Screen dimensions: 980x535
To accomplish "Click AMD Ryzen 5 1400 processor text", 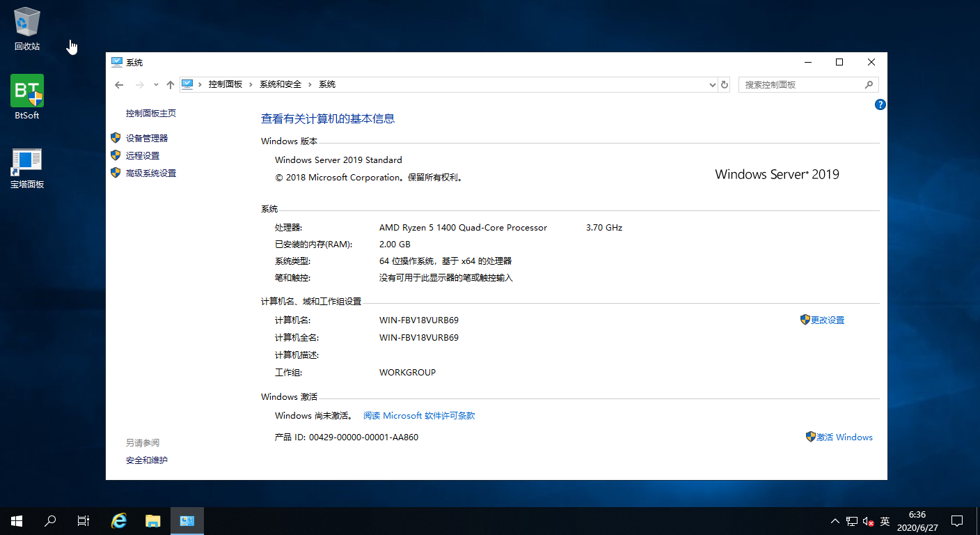I will pos(463,227).
